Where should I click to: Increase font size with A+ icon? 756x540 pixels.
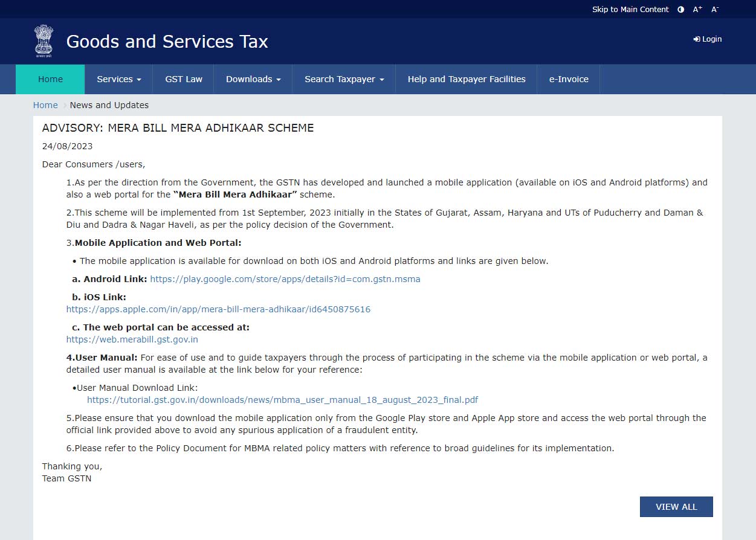(697, 9)
